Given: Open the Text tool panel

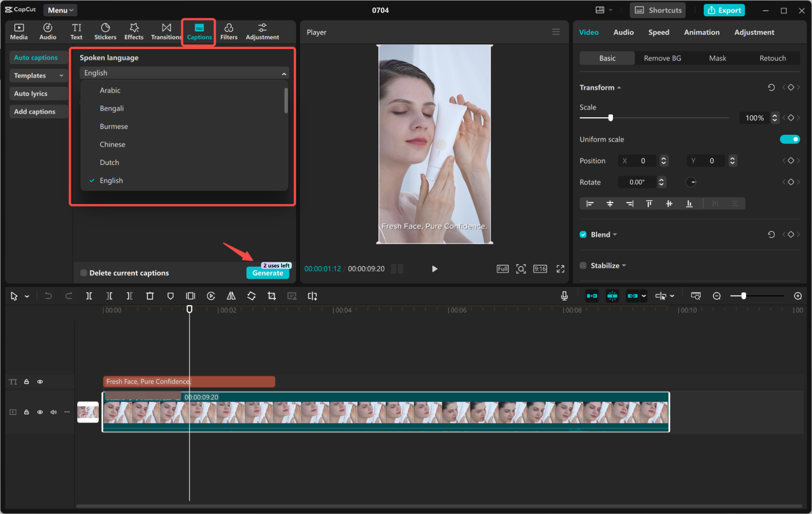Looking at the screenshot, I should pyautogui.click(x=76, y=31).
